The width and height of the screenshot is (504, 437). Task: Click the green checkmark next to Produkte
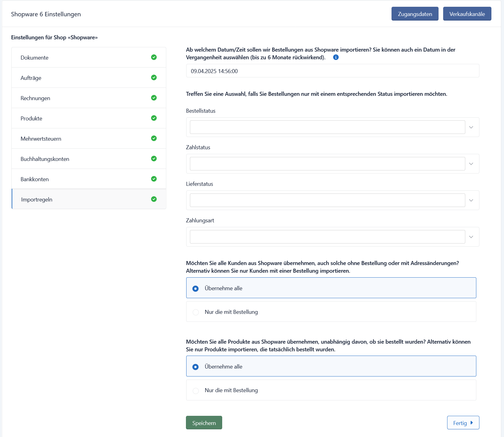point(154,118)
